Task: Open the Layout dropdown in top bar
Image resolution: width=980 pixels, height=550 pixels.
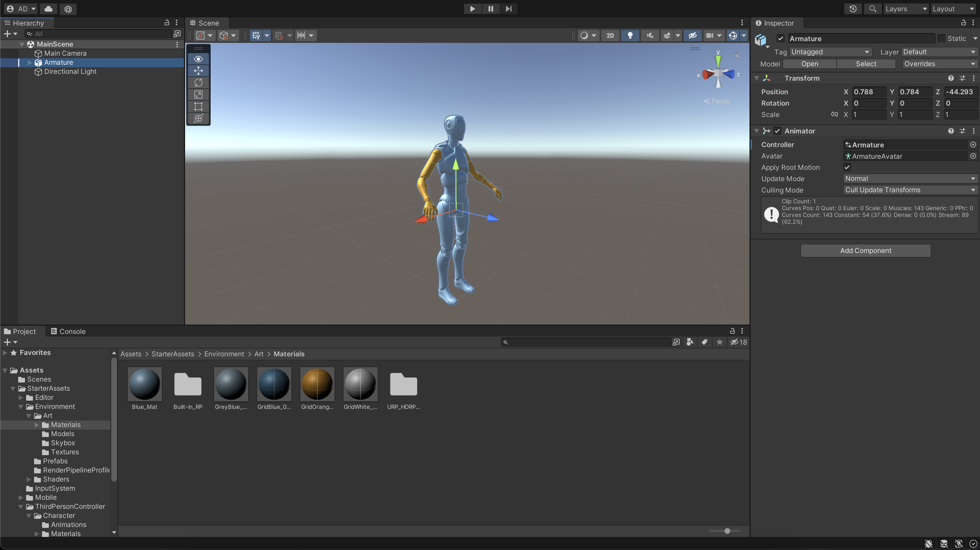Action: [x=953, y=9]
